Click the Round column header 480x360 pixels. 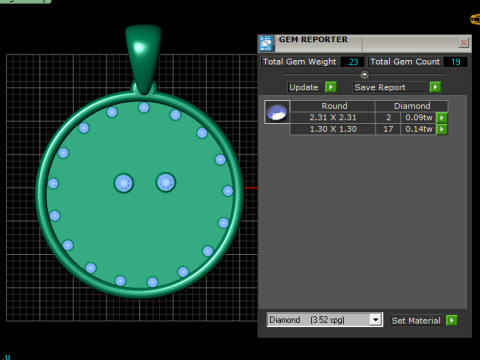click(334, 106)
